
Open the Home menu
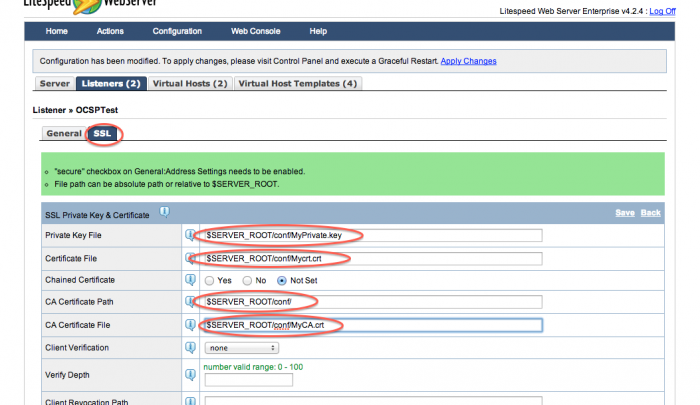(57, 31)
